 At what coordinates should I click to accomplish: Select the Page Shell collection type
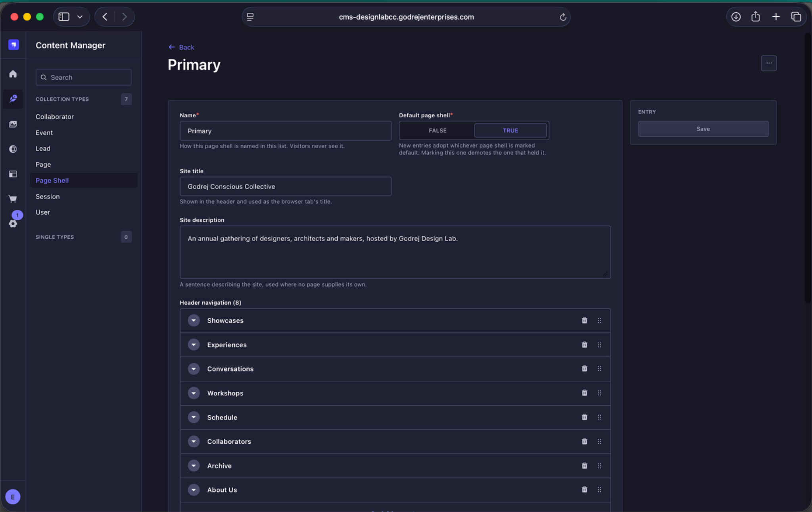83,180
